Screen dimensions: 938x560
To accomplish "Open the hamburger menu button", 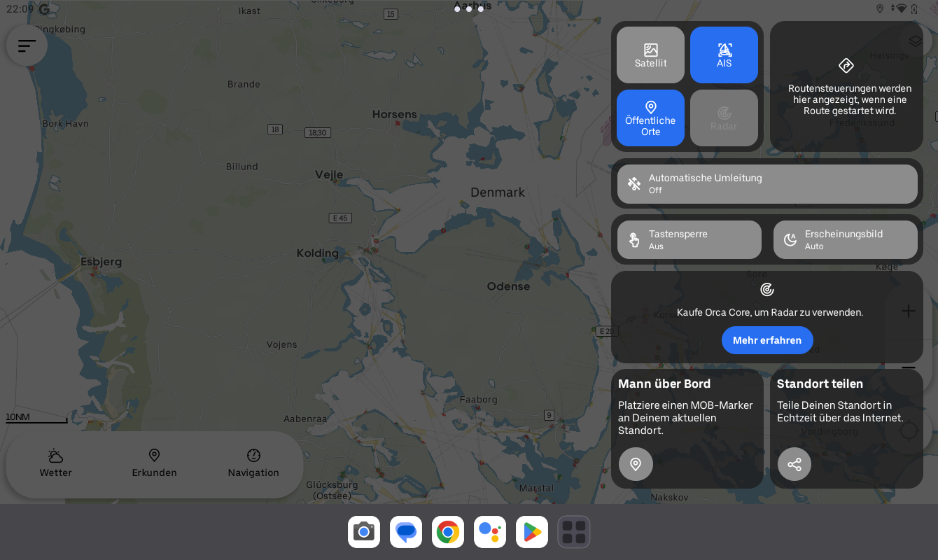I will 27,45.
